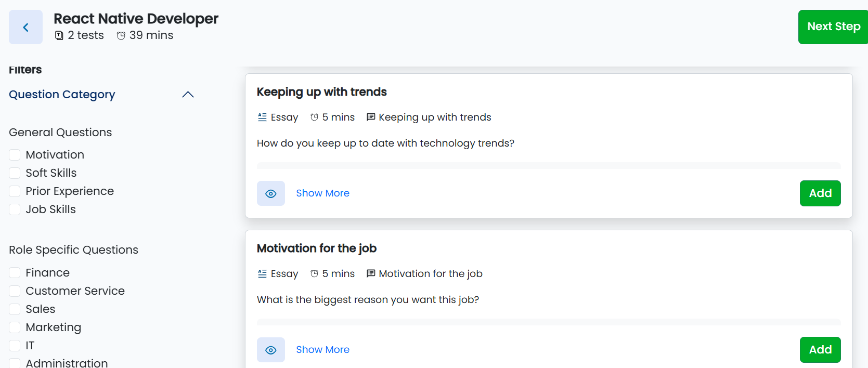Add the Keeping up with trends question
Screen dimensions: 868x368
pos(820,193)
